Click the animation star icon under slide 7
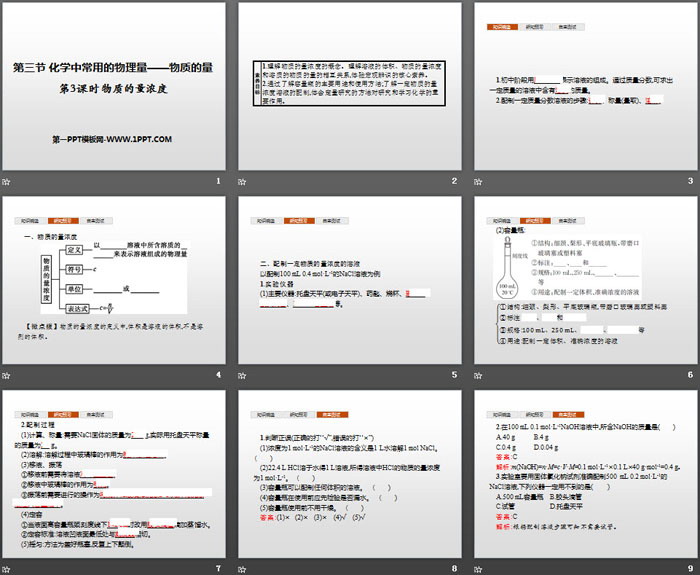 pyautogui.click(x=6, y=569)
